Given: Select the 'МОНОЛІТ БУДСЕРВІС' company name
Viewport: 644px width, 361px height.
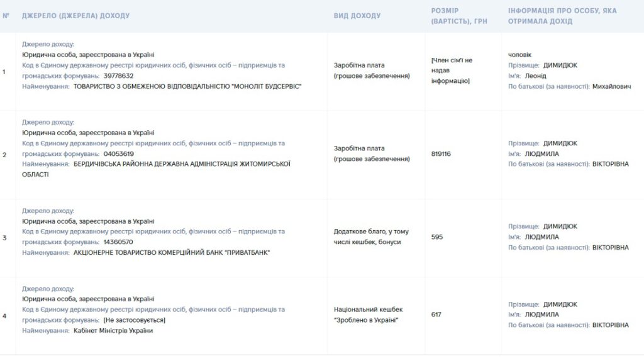Looking at the screenshot, I should (x=267, y=86).
